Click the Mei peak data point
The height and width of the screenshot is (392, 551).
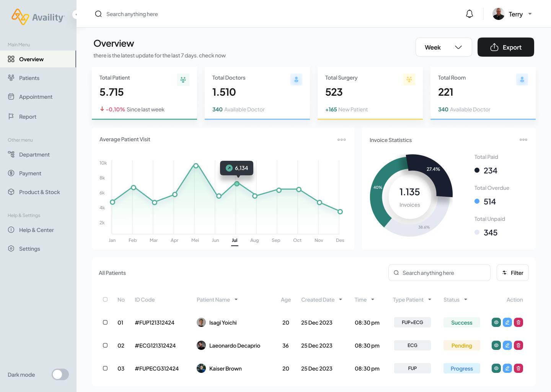point(196,166)
